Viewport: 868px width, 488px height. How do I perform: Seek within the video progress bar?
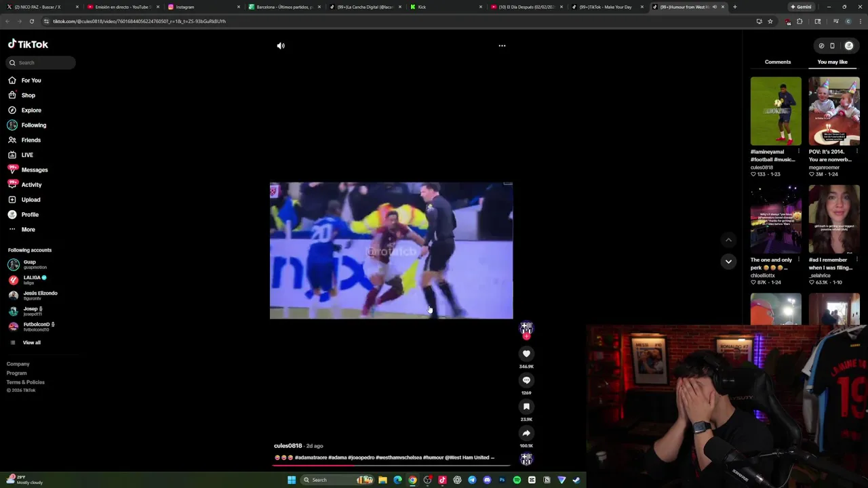391,465
